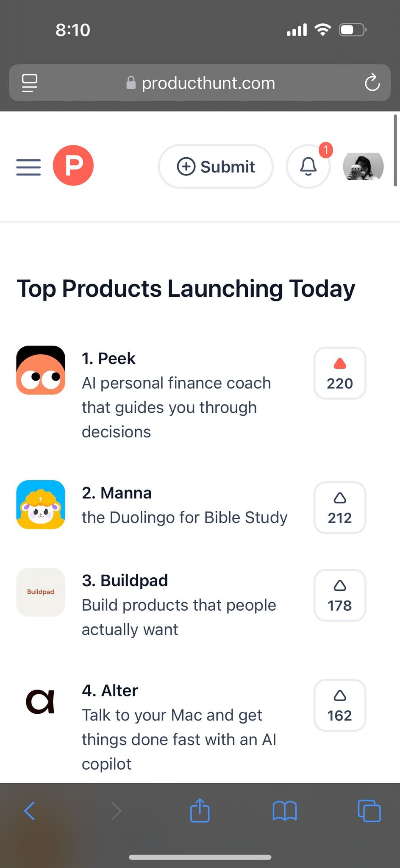Open the Peek app icon

41,370
